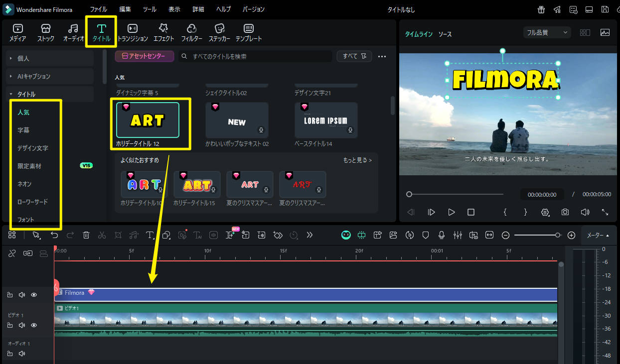
Task: Hide the Video 1 track with eye icon
Action: click(x=34, y=325)
